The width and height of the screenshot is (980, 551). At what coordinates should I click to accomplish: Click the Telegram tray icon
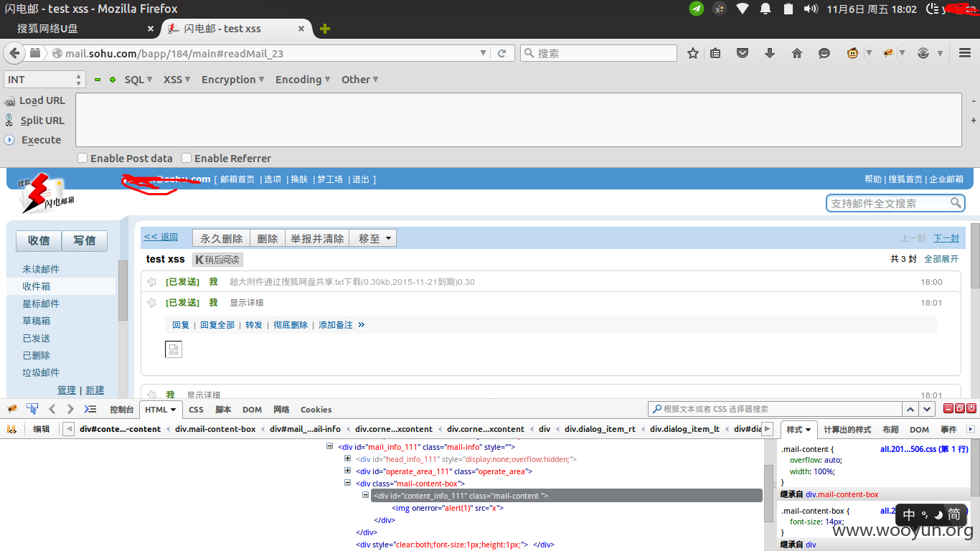[x=697, y=9]
